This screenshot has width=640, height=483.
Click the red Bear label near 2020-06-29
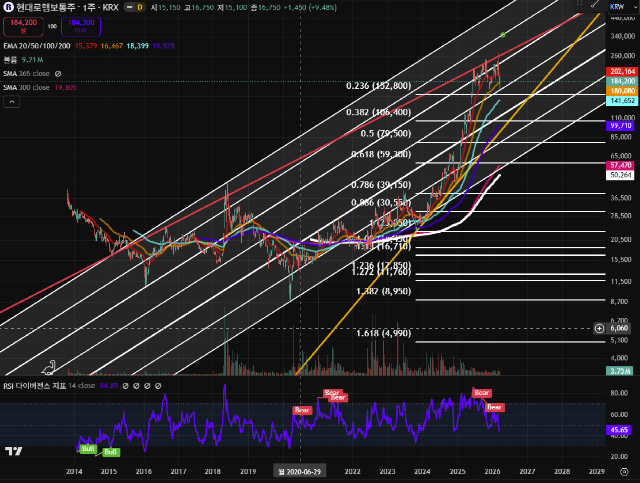302,410
